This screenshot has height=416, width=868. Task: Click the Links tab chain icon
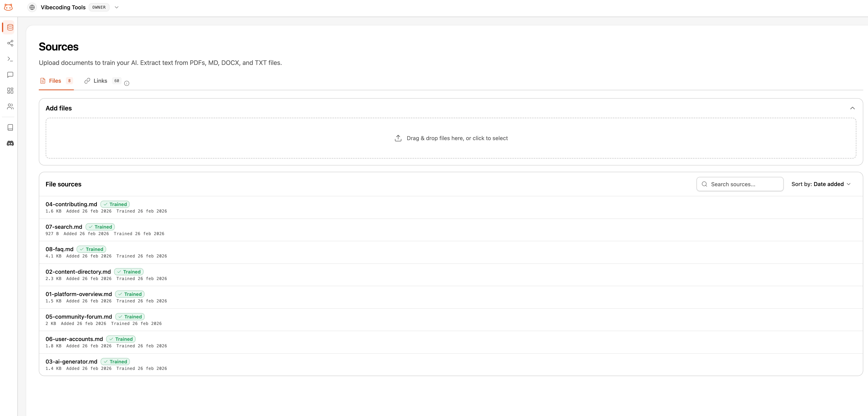pos(87,81)
